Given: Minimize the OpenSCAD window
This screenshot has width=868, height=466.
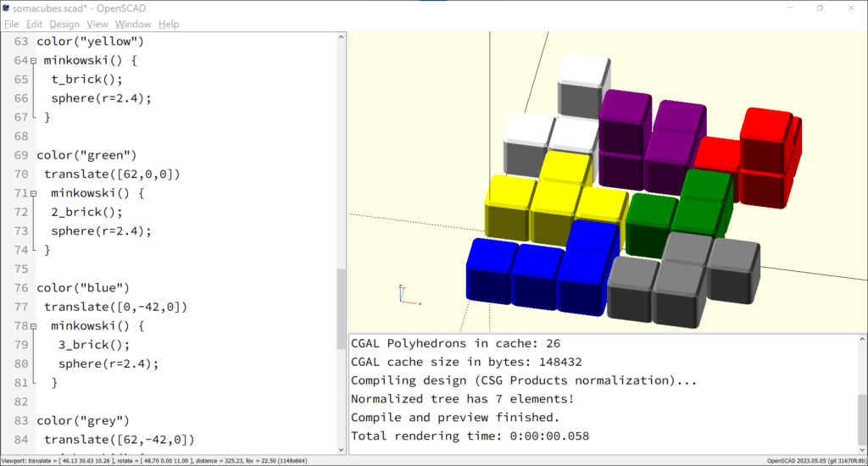Looking at the screenshot, I should coord(790,8).
